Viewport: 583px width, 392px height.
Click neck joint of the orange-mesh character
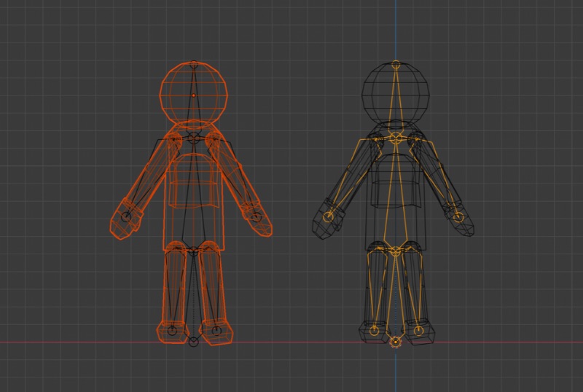(x=193, y=136)
